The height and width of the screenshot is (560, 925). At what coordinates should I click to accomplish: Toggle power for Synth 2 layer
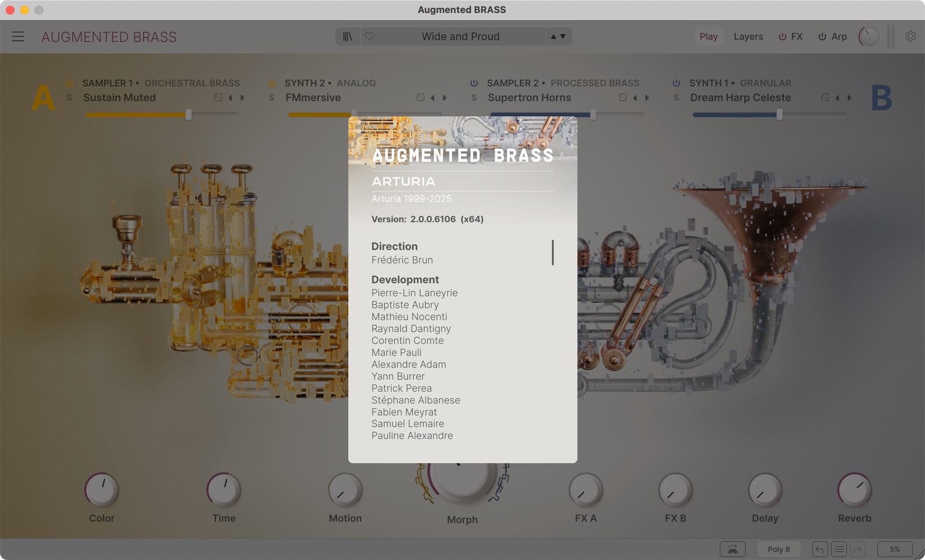[272, 83]
